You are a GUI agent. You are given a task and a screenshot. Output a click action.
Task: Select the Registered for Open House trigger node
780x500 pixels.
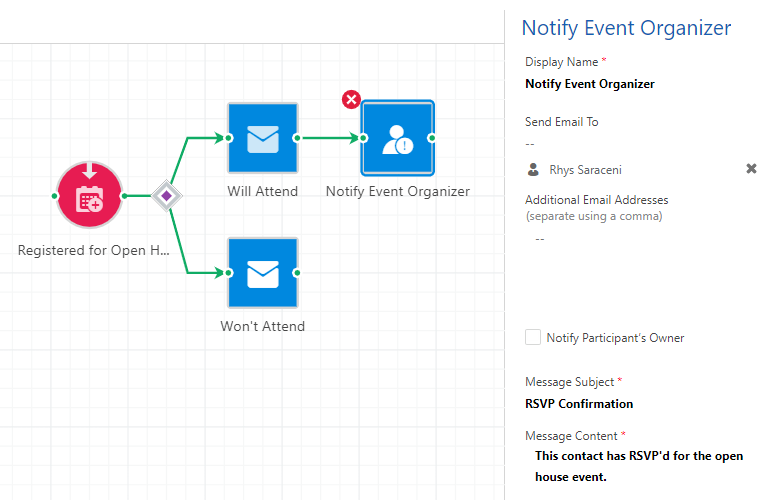[90, 195]
